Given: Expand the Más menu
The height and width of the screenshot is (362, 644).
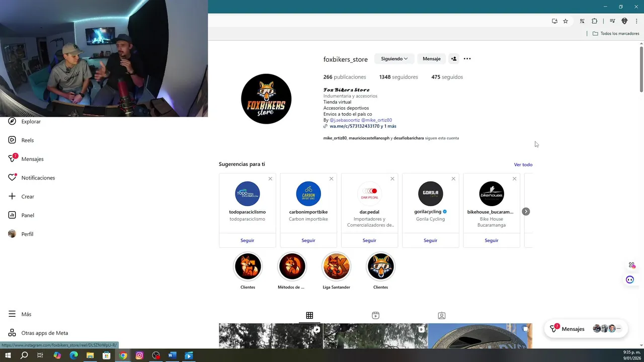Looking at the screenshot, I should [20, 314].
